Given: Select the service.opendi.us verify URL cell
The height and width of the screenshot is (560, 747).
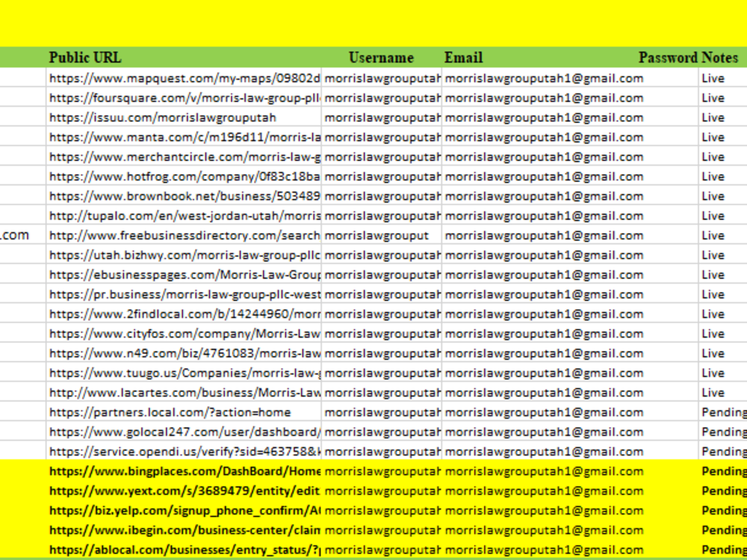Looking at the screenshot, I should [184, 452].
